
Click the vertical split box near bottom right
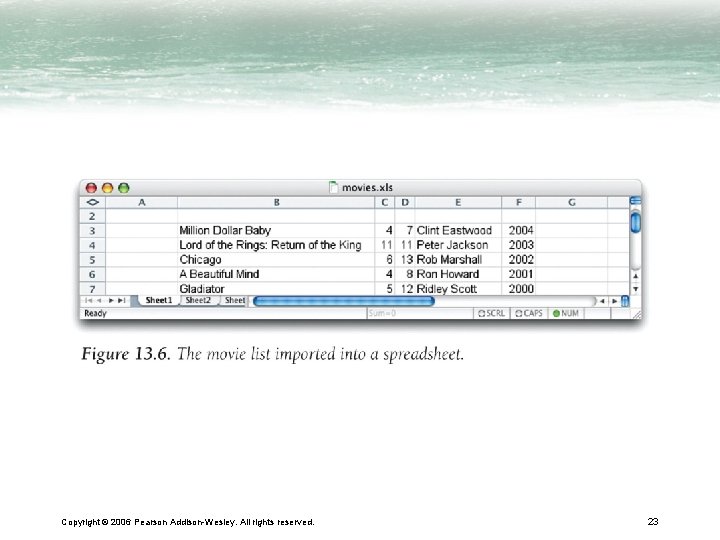pyautogui.click(x=625, y=301)
